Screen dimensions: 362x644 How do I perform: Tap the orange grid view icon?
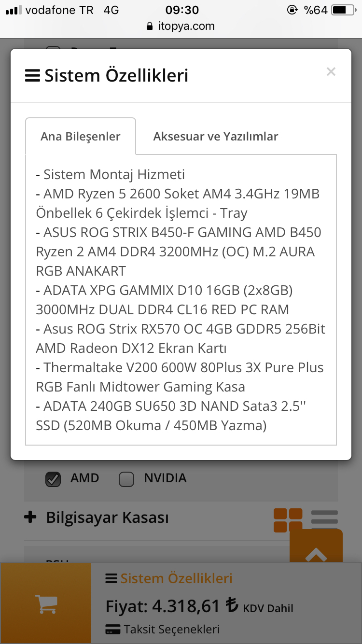pyautogui.click(x=288, y=520)
